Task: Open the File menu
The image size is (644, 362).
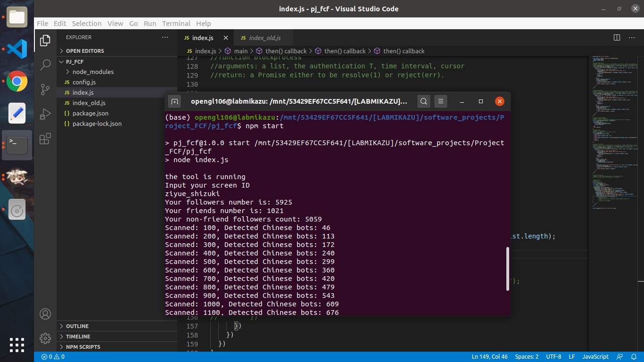Action: tap(42, 24)
